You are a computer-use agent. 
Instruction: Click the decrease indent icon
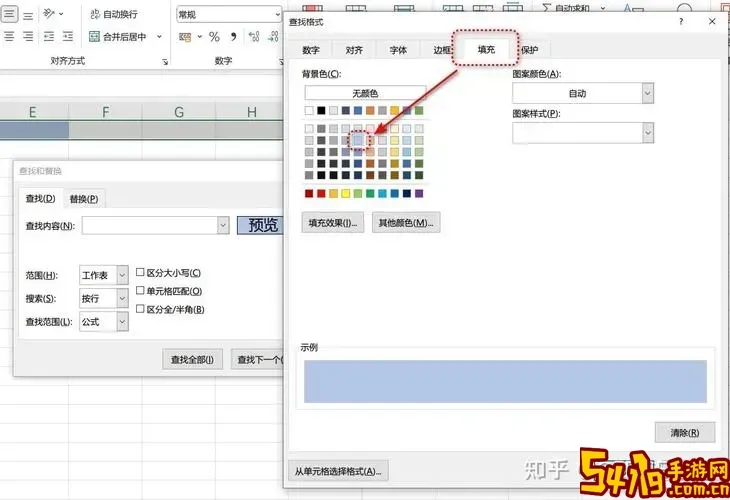(x=49, y=36)
